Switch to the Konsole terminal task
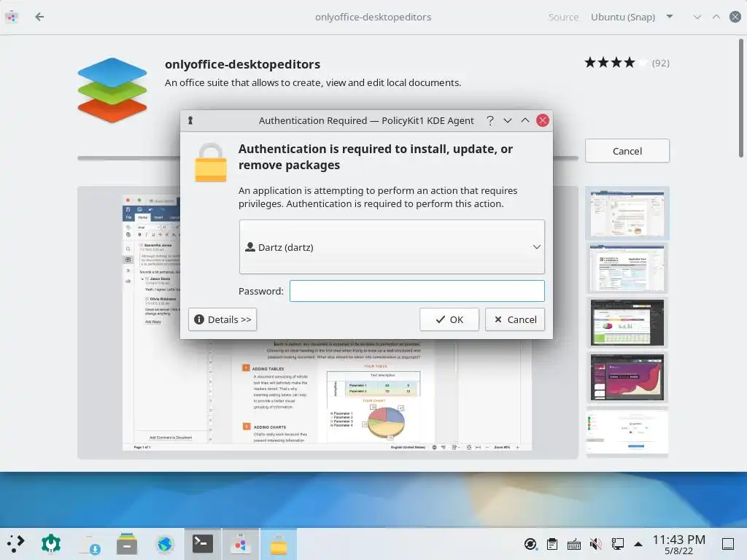The width and height of the screenshot is (747, 560). pos(203,544)
